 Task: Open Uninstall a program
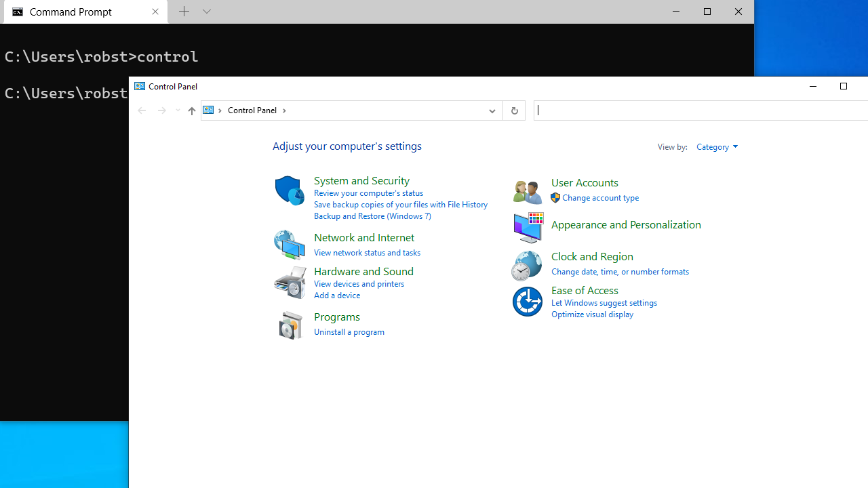[349, 331]
